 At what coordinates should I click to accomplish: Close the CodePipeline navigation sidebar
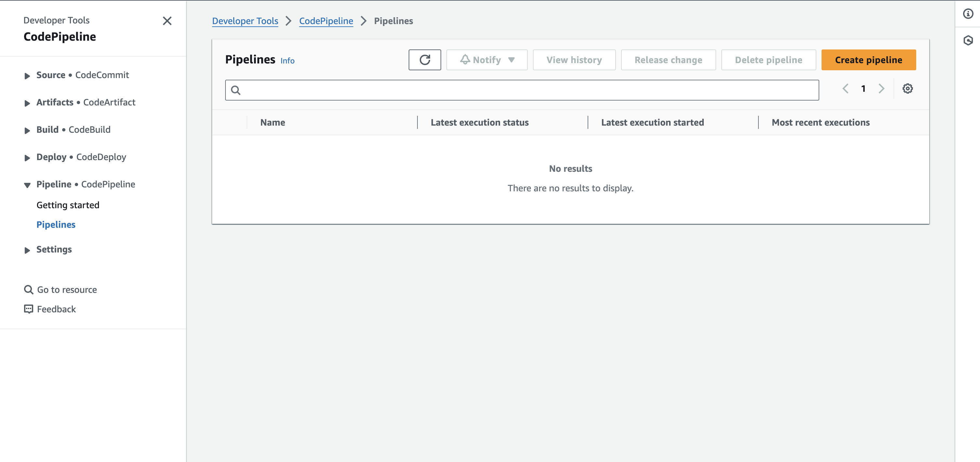click(x=167, y=21)
